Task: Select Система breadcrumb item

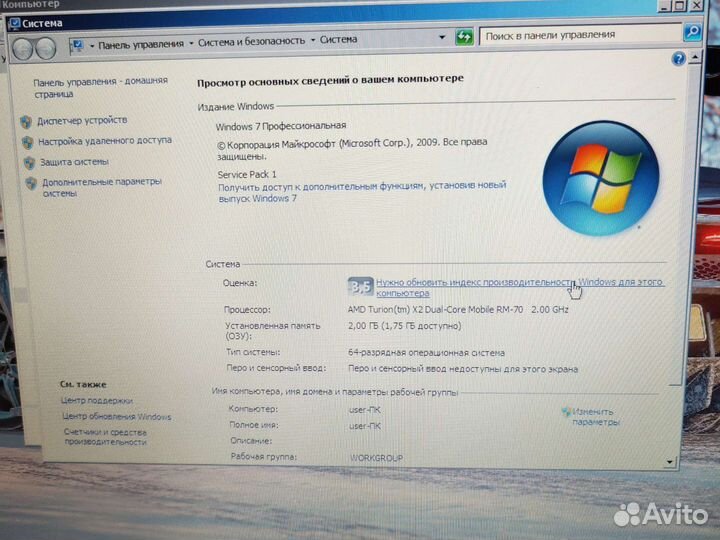Action: (338, 39)
